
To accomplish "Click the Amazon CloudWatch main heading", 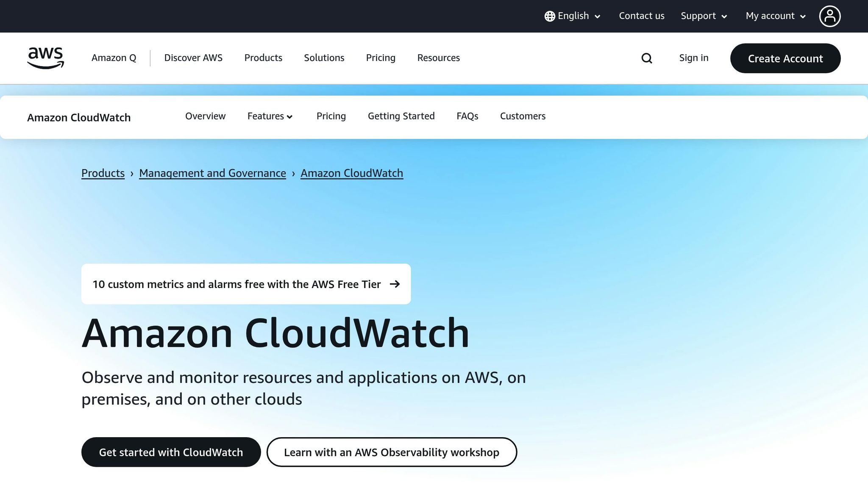I will pos(275,333).
